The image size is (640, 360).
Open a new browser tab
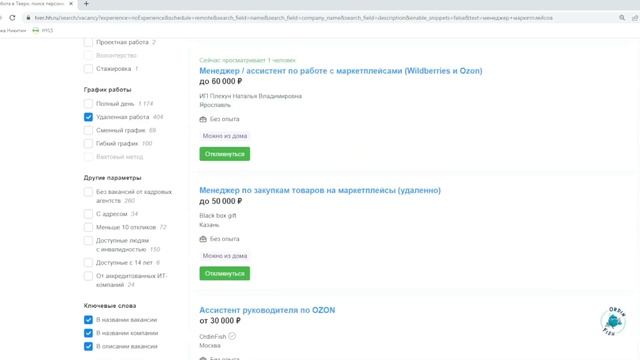86,4
